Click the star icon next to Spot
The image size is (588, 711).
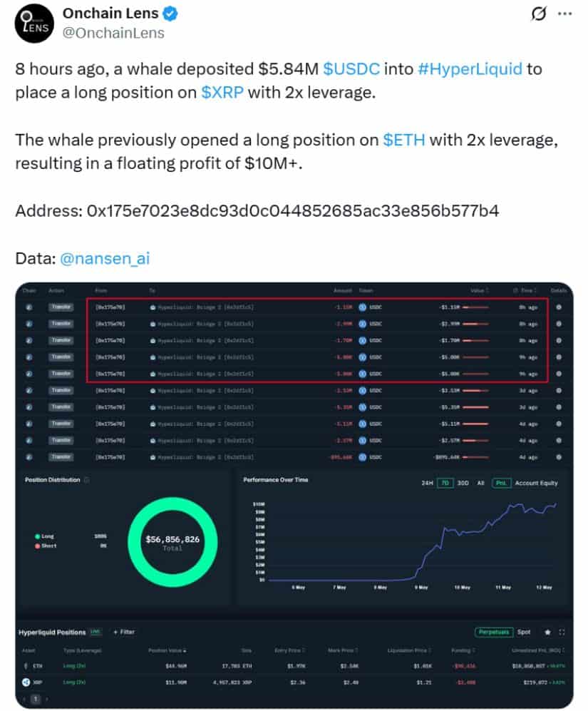547,632
